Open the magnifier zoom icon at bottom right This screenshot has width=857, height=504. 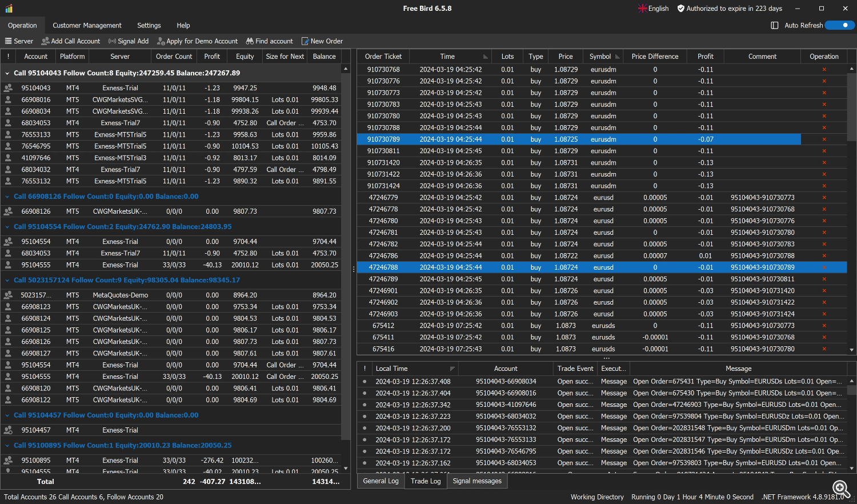click(x=841, y=489)
